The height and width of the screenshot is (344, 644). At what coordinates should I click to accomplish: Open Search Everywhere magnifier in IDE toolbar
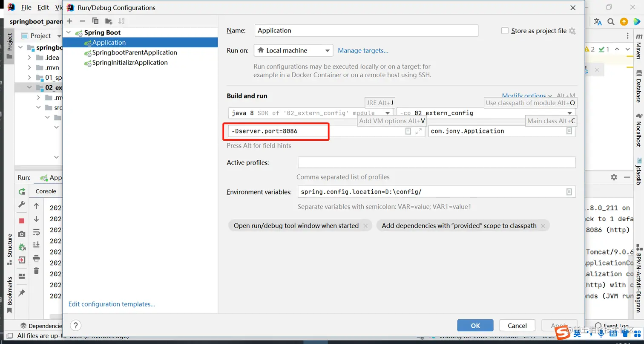coord(611,22)
